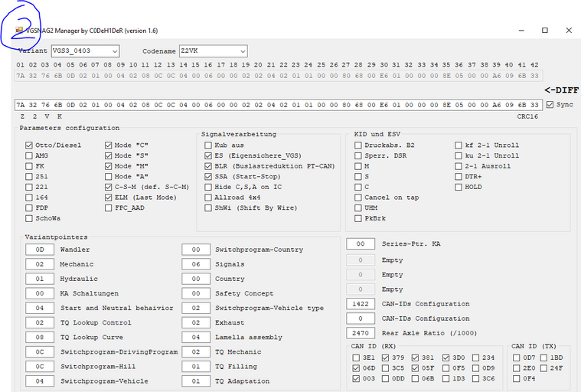Click the VGSNAG2 Manager app icon
The height and width of the screenshot is (392, 581).
pos(19,31)
